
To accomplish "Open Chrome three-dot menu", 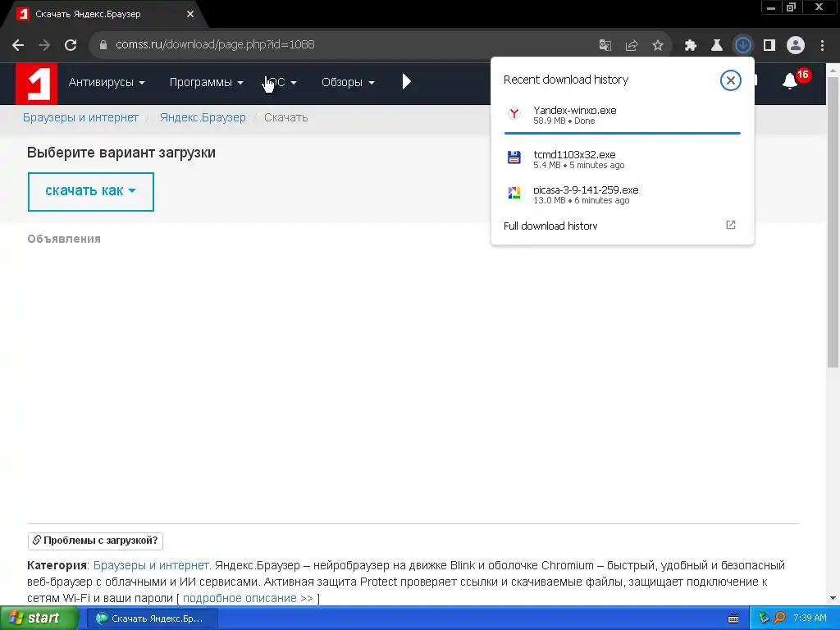I will tap(822, 45).
